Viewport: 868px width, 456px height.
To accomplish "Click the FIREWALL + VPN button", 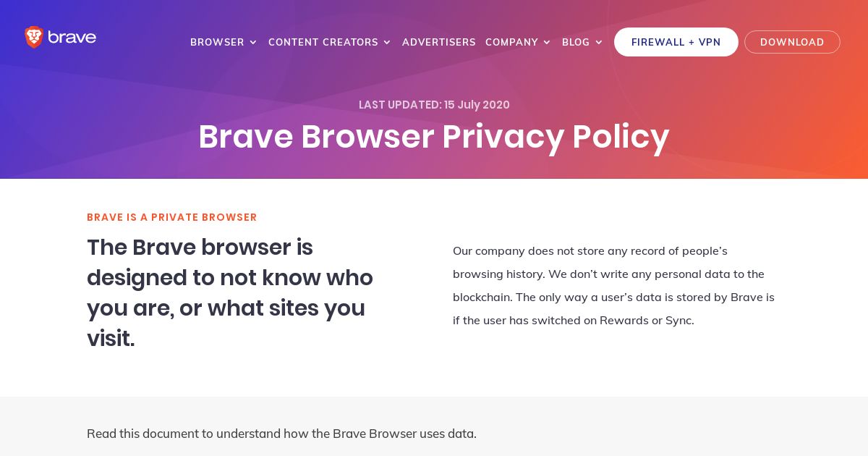I will click(676, 42).
